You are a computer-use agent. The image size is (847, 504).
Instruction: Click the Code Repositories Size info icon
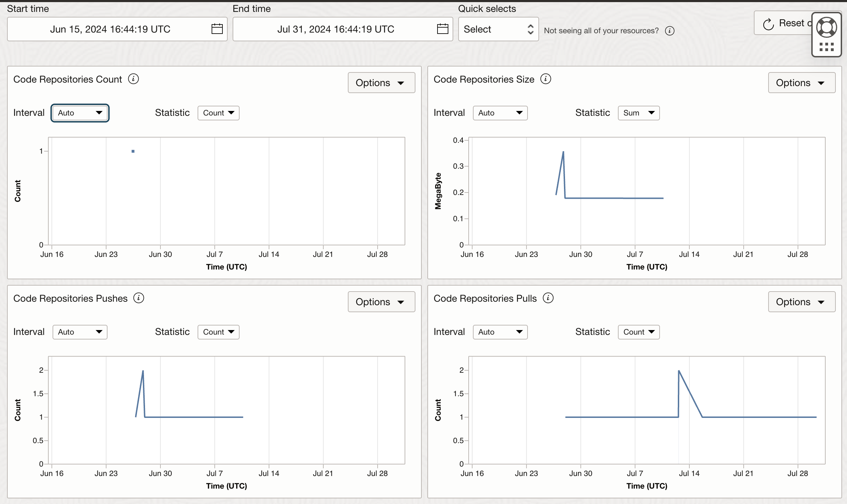pyautogui.click(x=546, y=79)
